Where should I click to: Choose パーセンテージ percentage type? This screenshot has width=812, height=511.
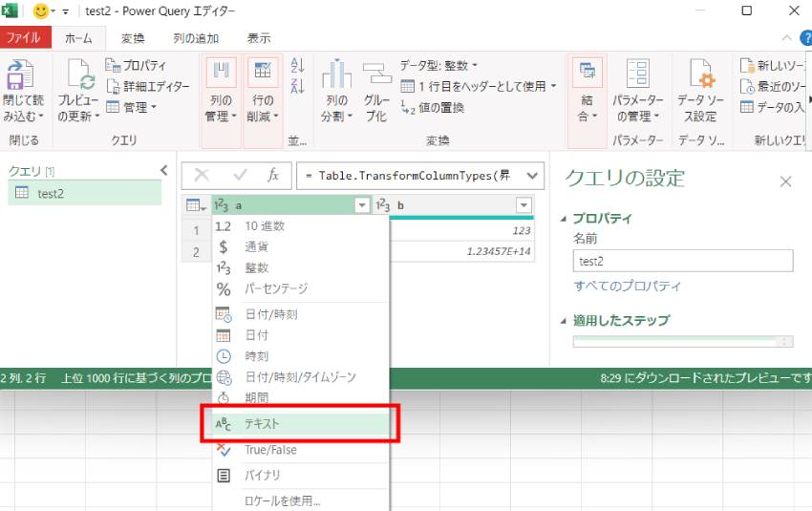[x=300, y=288]
